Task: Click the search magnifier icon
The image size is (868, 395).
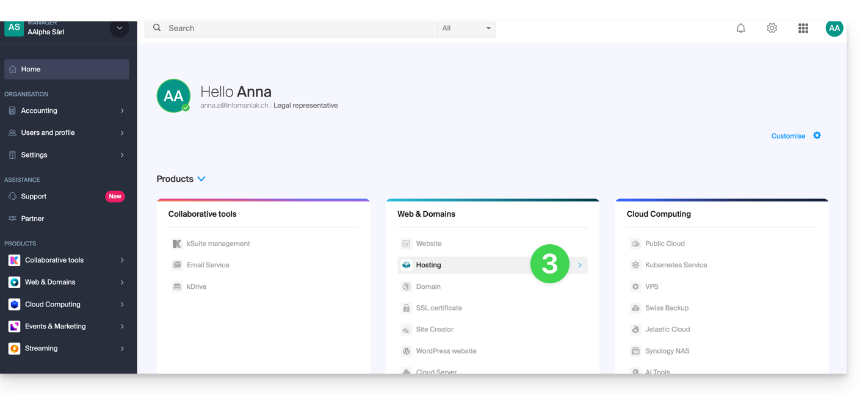Action: (x=157, y=28)
